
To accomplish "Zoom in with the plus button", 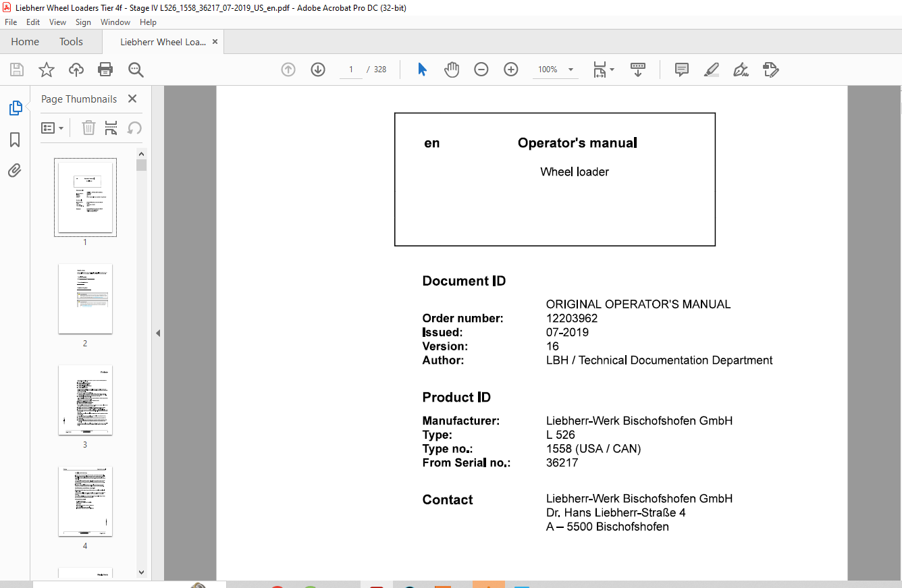I will coord(511,70).
